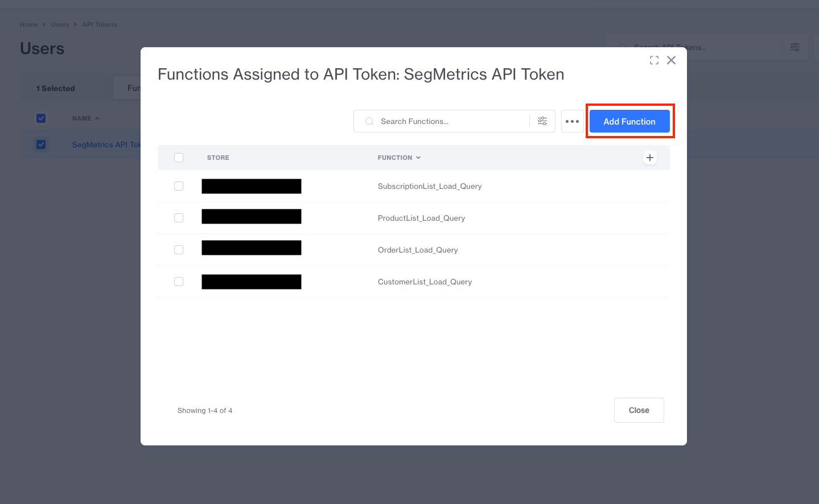819x504 pixels.
Task: Sort by the FUNCTION column header
Action: [x=399, y=158]
